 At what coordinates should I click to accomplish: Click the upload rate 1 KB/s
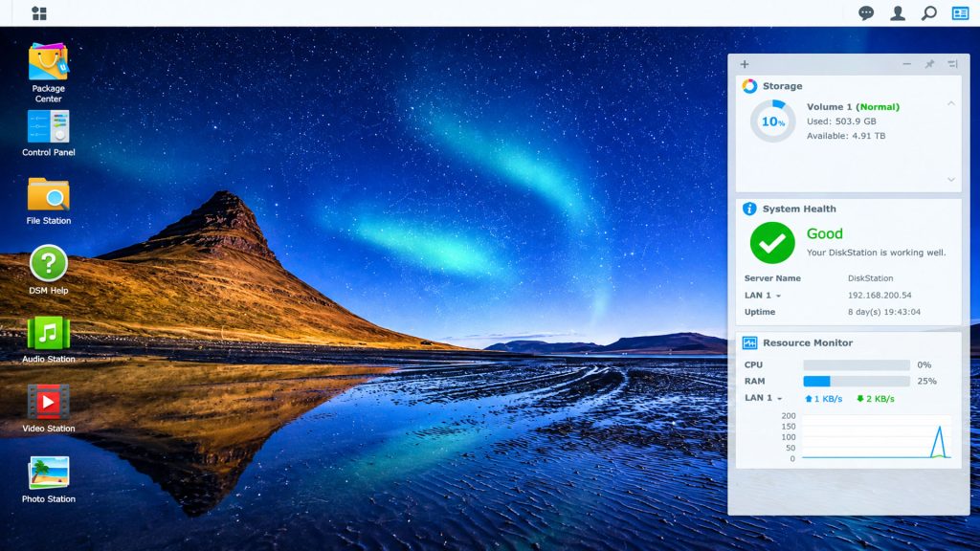823,399
